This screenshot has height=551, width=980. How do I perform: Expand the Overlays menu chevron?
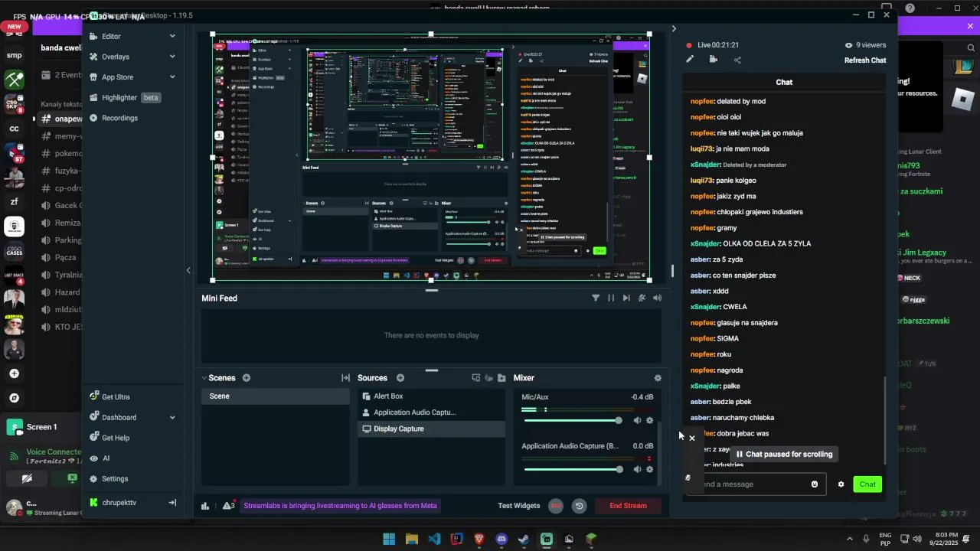pos(172,57)
